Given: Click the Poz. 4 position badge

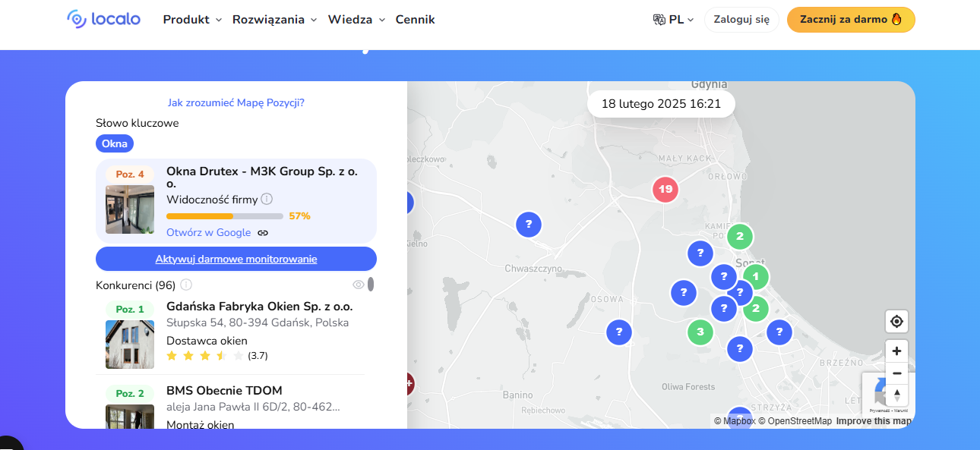Looking at the screenshot, I should tap(130, 175).
